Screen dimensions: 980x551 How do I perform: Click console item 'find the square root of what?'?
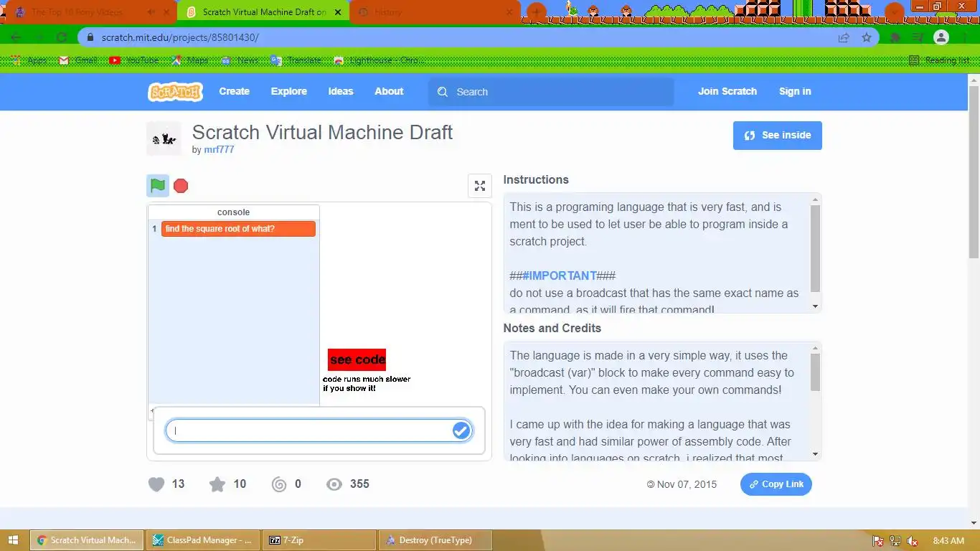click(x=238, y=229)
